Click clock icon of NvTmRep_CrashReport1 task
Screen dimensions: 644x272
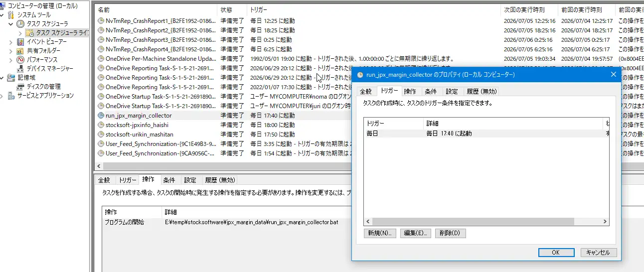tap(101, 21)
